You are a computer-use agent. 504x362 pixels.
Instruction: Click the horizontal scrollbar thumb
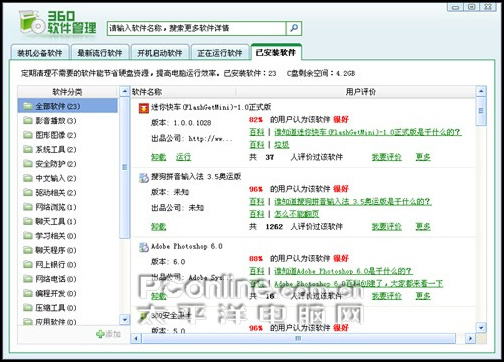[x=298, y=338]
